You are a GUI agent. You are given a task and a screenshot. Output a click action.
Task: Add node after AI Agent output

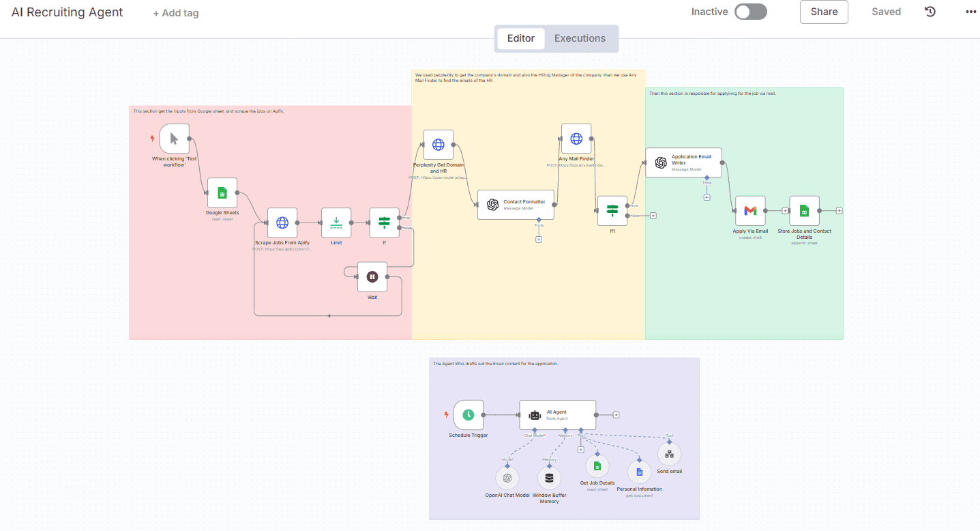click(x=616, y=415)
